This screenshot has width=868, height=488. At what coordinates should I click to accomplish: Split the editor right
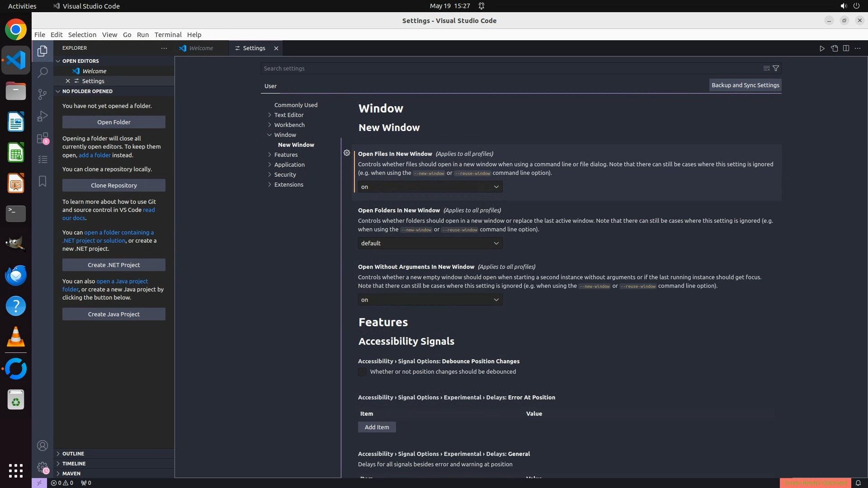click(x=846, y=48)
